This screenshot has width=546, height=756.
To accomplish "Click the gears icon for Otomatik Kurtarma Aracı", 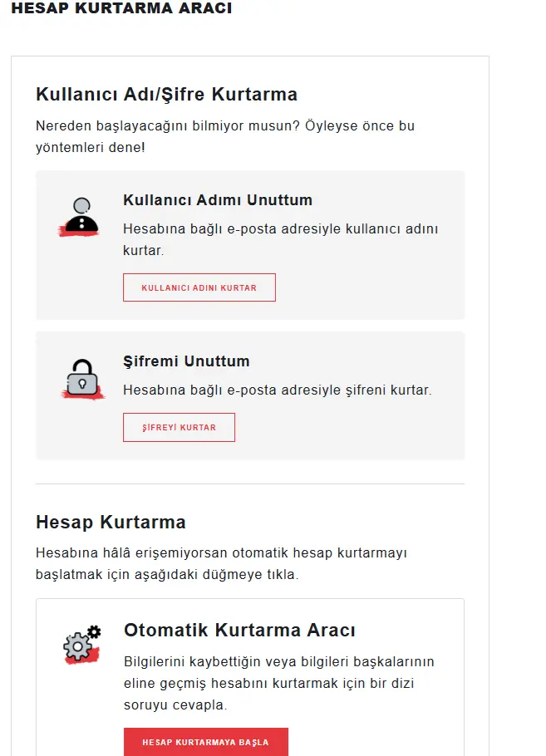I will (x=80, y=646).
